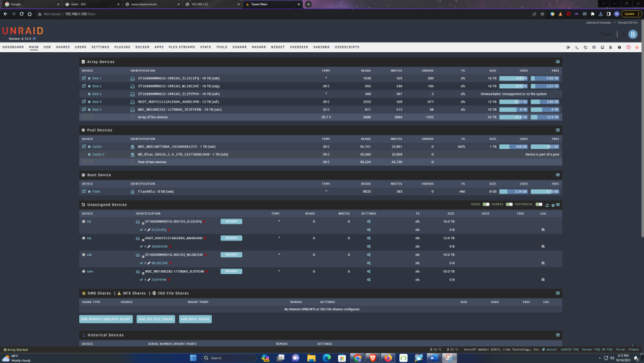Open the system log icon
644x363 pixels.
611,47
